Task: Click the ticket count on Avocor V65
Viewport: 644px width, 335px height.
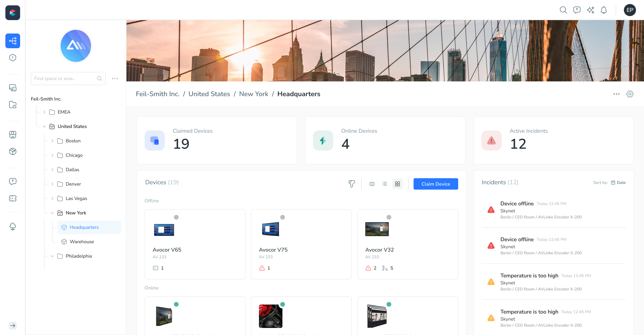Action: point(158,268)
